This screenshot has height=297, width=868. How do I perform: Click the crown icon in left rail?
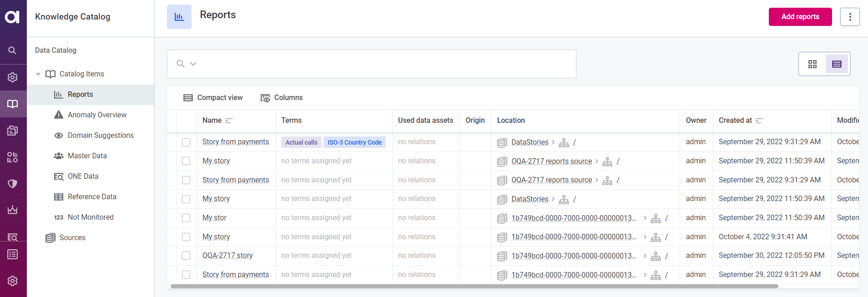tap(12, 210)
